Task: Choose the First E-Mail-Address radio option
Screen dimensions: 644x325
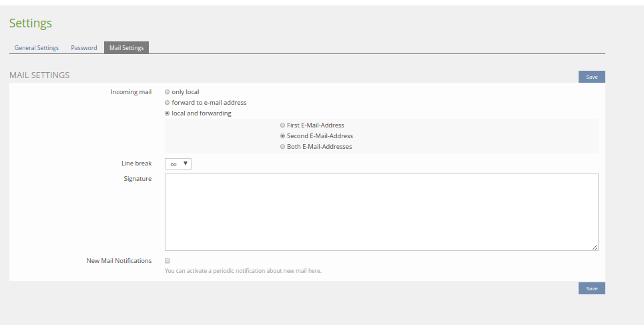Action: [x=283, y=125]
